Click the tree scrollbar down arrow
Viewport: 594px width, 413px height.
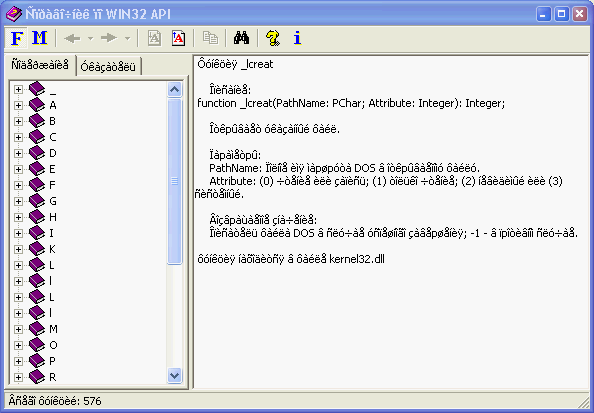click(x=175, y=375)
